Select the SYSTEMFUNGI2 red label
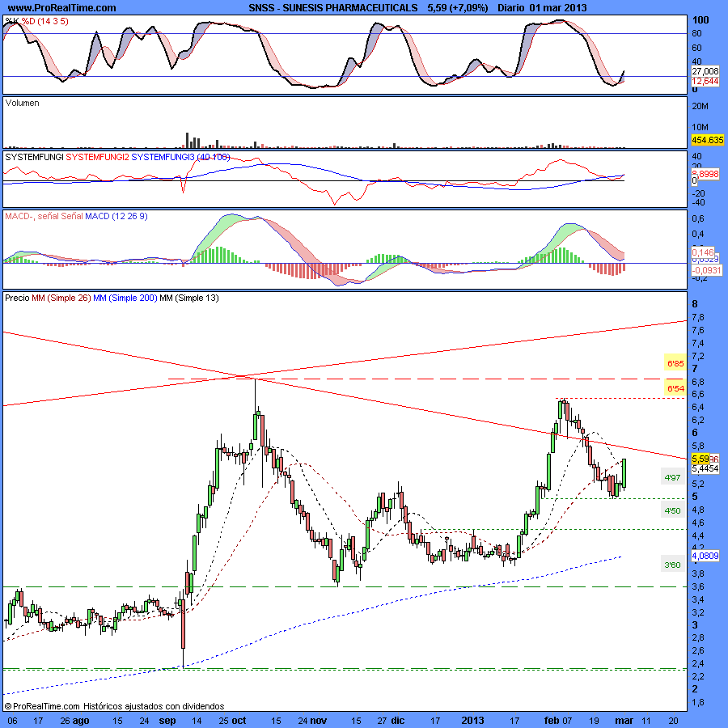 point(98,157)
